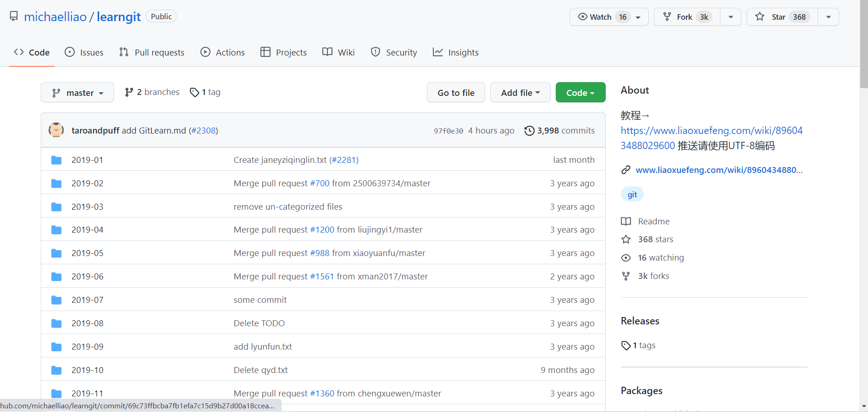
Task: Open the green Code dropdown
Action: pyautogui.click(x=581, y=93)
